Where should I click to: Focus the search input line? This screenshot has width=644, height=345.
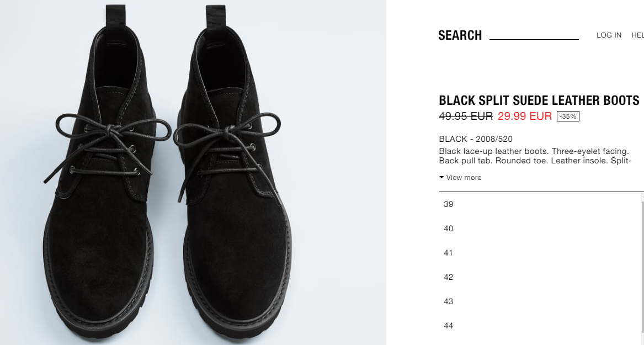click(534, 35)
